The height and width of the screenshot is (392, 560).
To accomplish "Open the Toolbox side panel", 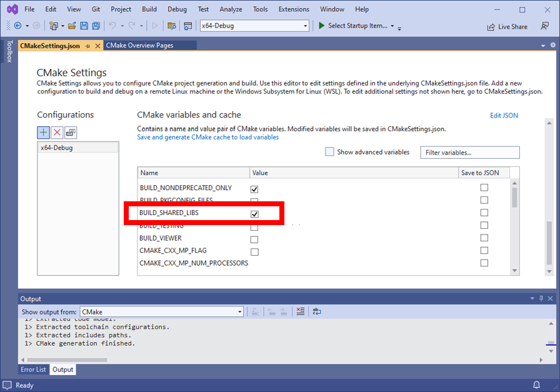I will pyautogui.click(x=9, y=51).
